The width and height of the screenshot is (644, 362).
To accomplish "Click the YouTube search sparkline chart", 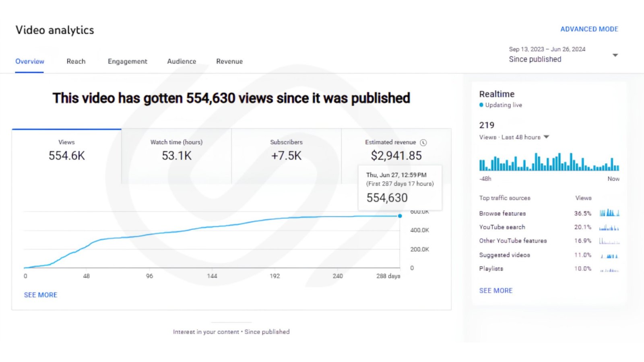I will (609, 227).
